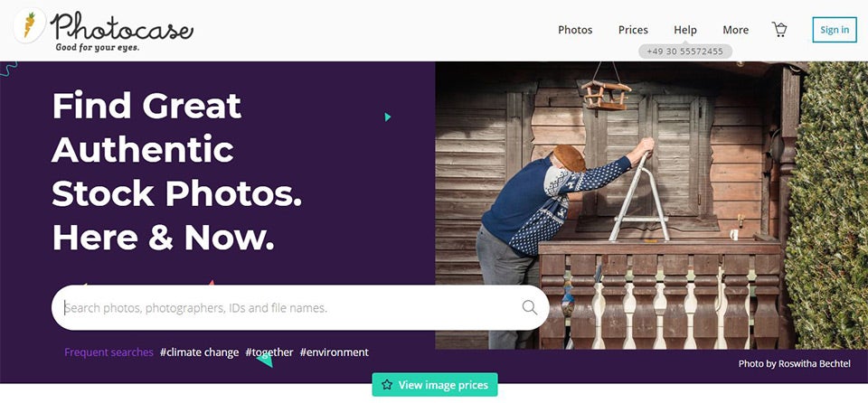Select the #climate change frequent search
This screenshot has width=868, height=403.
199,352
